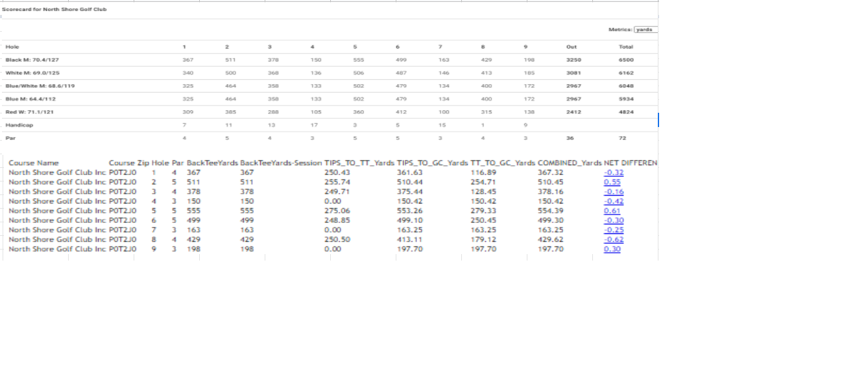Select the Scorecard for North Shore Golf Club title

pos(54,10)
